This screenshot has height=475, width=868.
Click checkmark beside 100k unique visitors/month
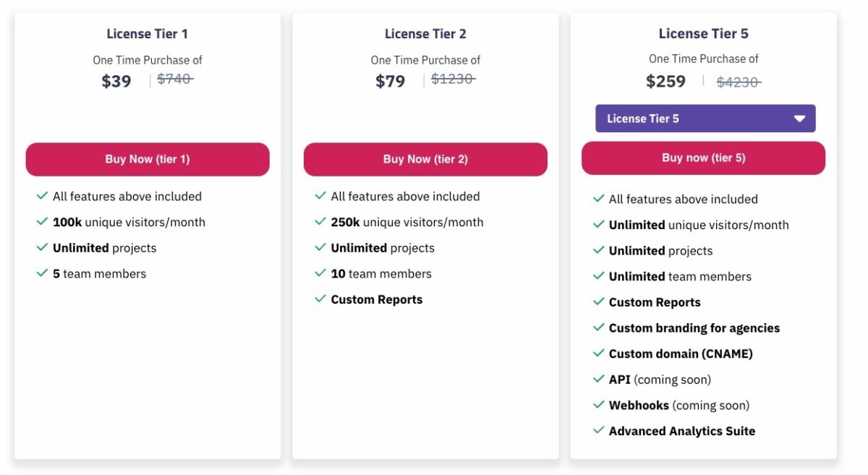tap(42, 222)
